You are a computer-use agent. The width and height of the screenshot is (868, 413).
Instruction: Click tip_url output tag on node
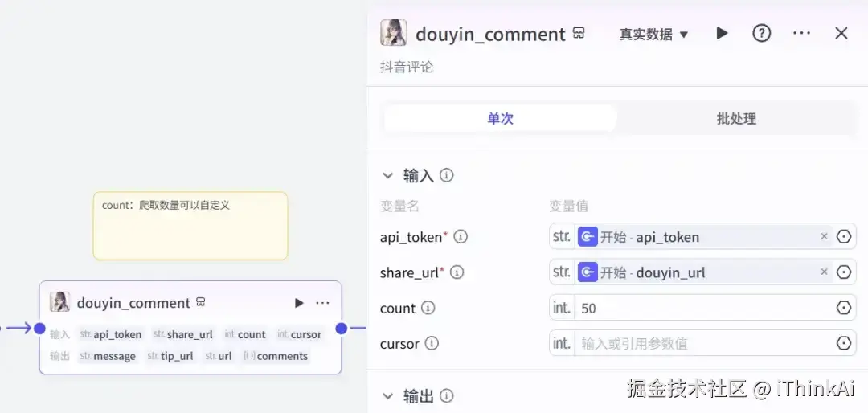170,356
